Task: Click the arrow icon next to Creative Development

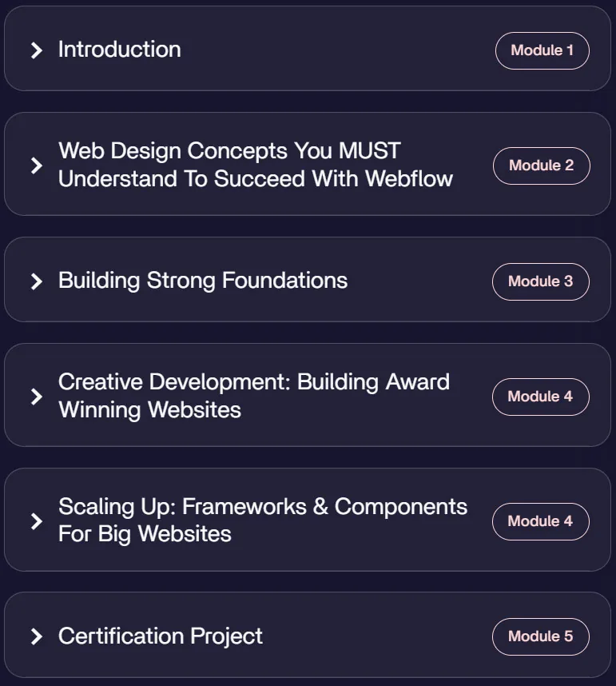Action: pos(37,397)
